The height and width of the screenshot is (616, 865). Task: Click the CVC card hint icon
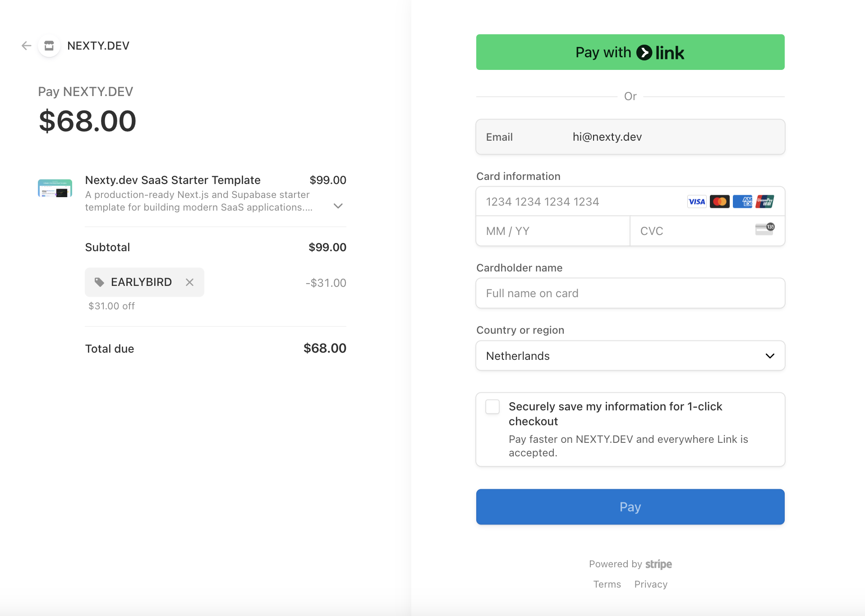coord(765,229)
